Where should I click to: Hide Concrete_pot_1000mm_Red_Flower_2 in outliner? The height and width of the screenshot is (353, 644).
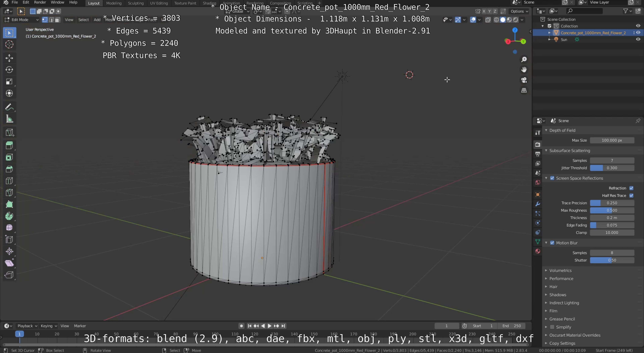coord(638,33)
